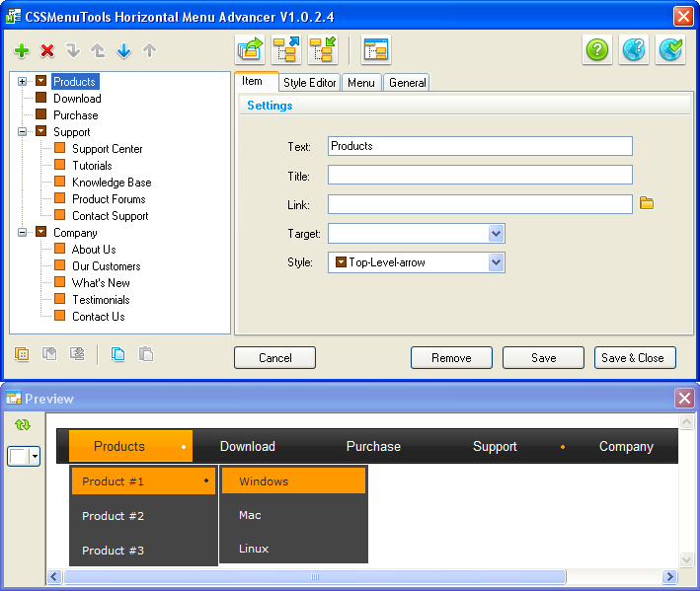This screenshot has width=700, height=591.
Task: Click the gray outdent up-left arrow
Action: pyautogui.click(x=98, y=51)
